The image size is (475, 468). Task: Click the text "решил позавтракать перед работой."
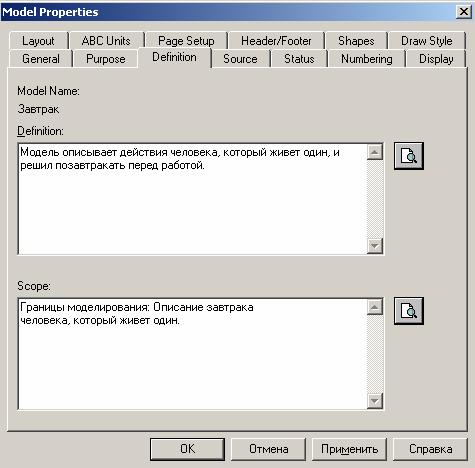coord(112,166)
